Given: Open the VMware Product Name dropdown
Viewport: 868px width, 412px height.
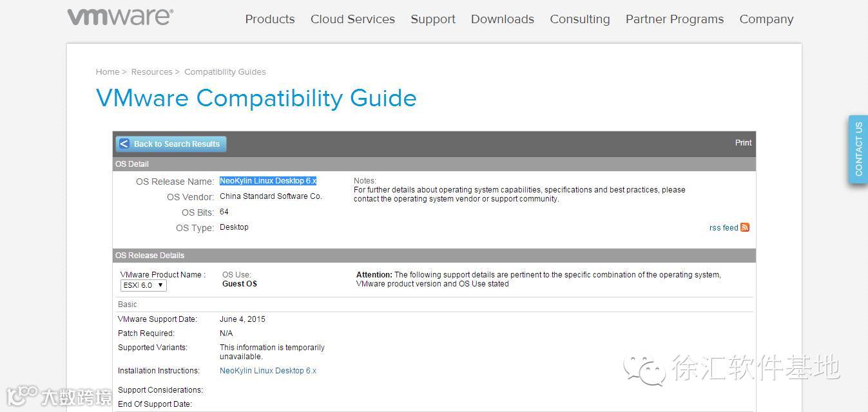Looking at the screenshot, I should [144, 285].
